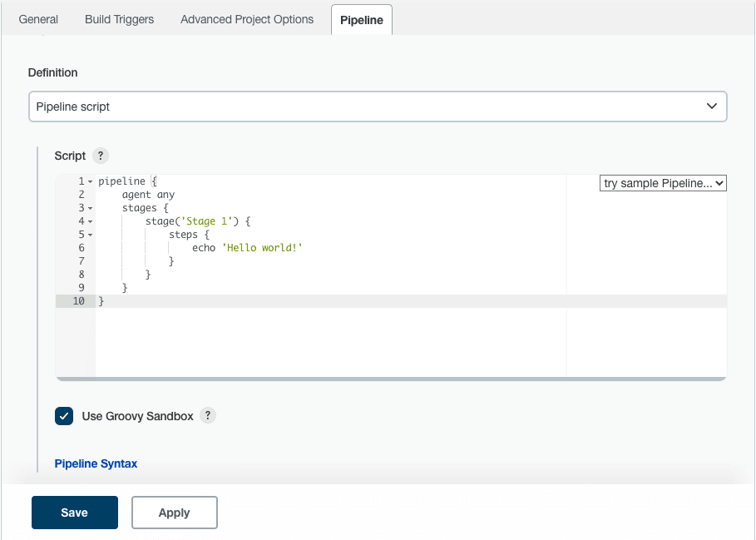Select the Pipeline tab
Viewport: 756px width, 540px height.
(x=361, y=19)
